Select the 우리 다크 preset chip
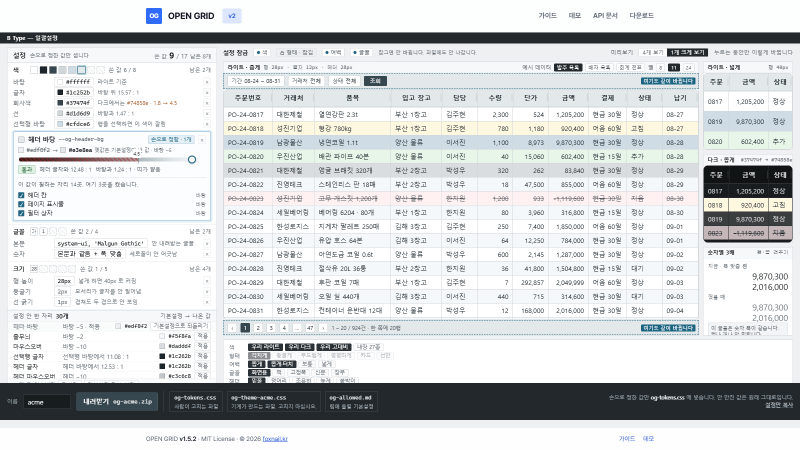The image size is (800, 450). (x=299, y=347)
